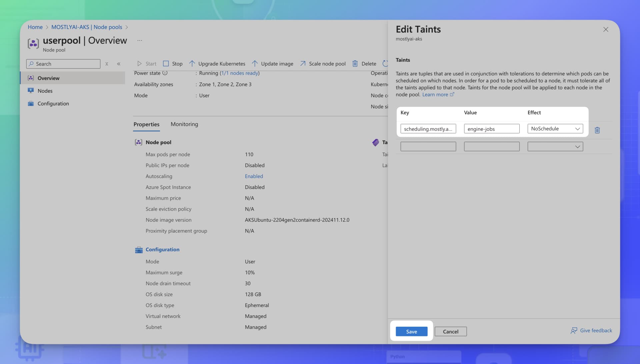Open Configuration from the sidebar
Screen dimensions: 640x364
click(53, 103)
